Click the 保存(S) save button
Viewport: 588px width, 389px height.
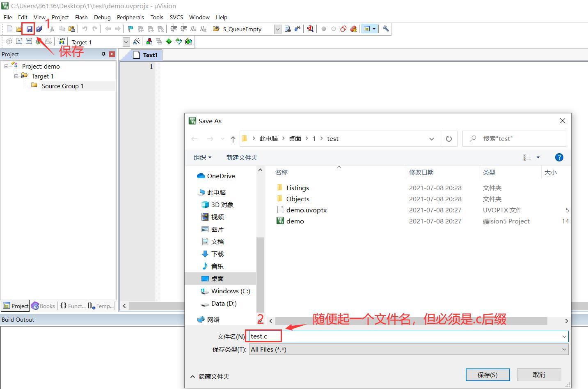487,375
